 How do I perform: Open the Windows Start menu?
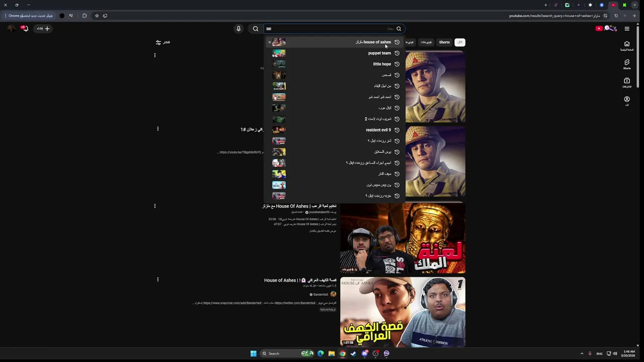pyautogui.click(x=254, y=353)
